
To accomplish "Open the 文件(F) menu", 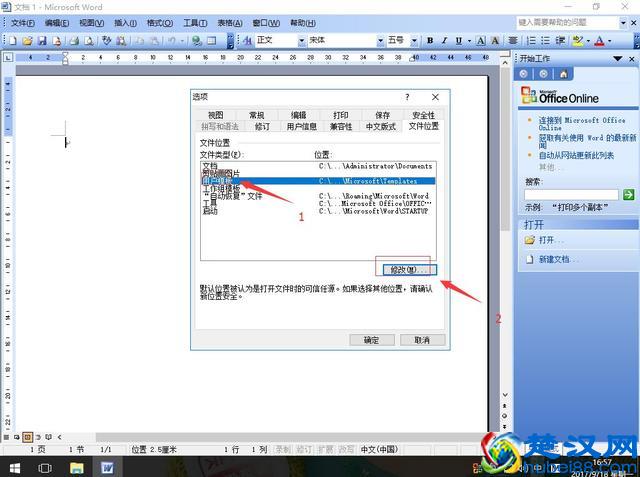I will [22, 23].
